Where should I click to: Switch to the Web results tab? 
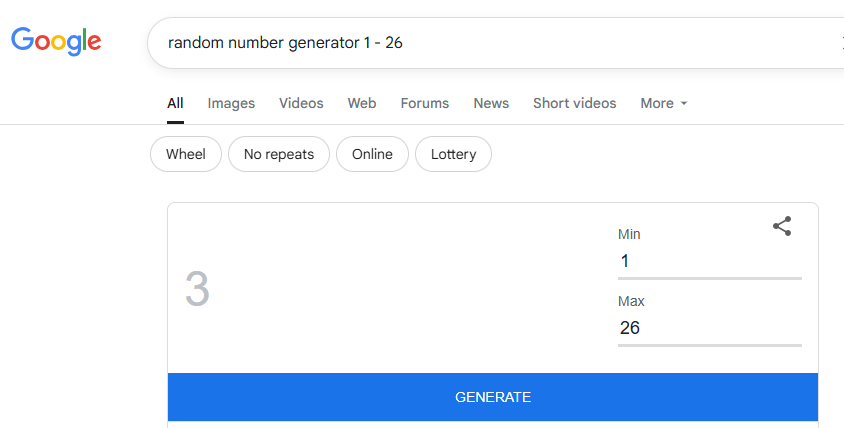tap(362, 103)
